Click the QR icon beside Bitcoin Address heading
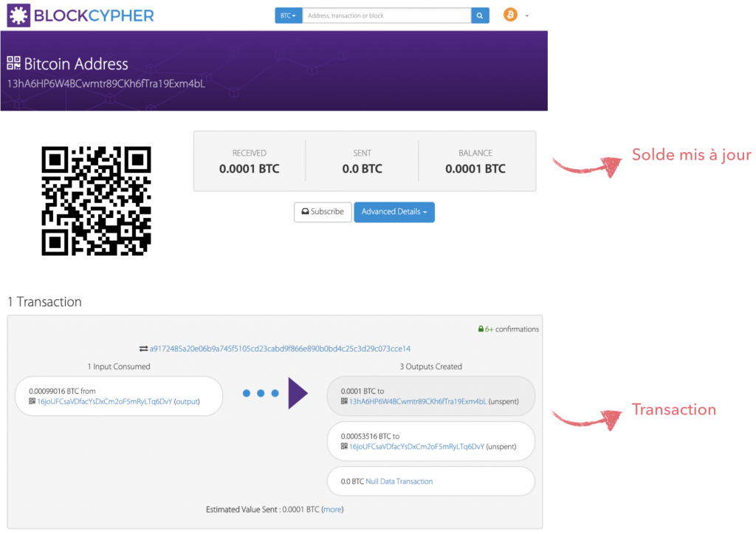This screenshot has height=534, width=756. click(14, 64)
